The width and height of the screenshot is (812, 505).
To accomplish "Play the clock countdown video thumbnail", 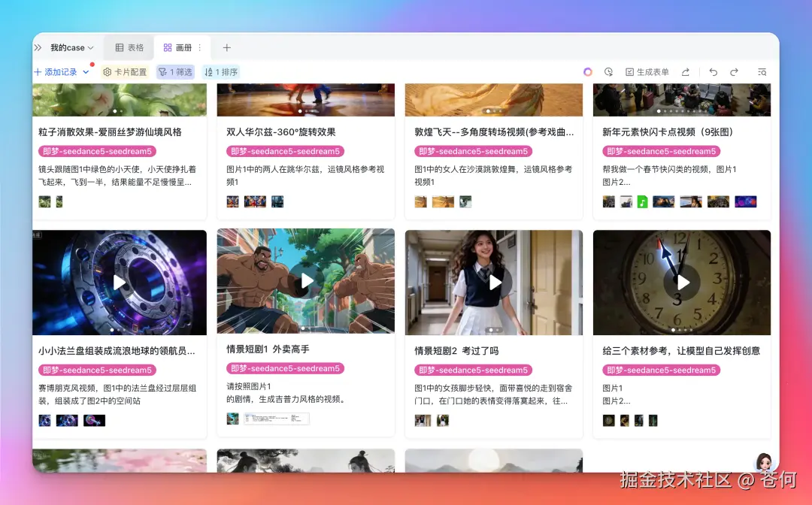I will pos(682,282).
